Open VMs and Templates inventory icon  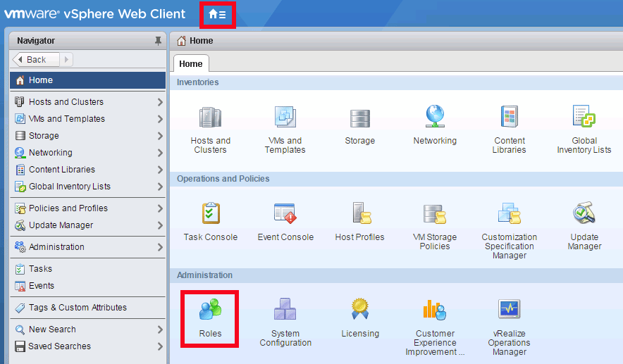point(285,118)
